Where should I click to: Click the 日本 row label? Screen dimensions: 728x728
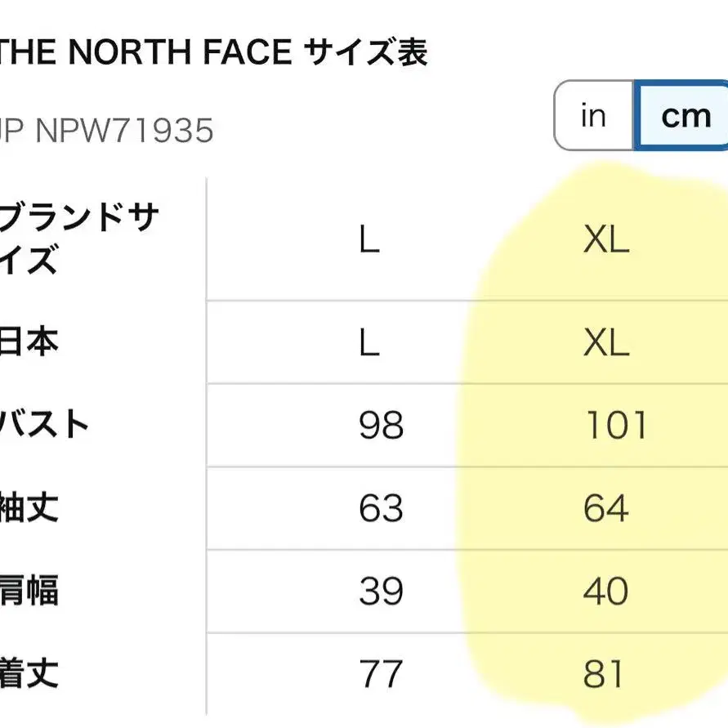tap(29, 342)
